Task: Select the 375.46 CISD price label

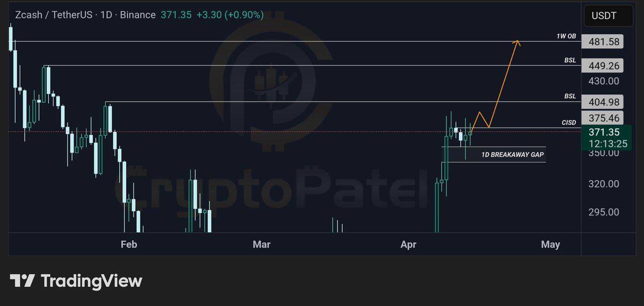Action: click(x=604, y=118)
